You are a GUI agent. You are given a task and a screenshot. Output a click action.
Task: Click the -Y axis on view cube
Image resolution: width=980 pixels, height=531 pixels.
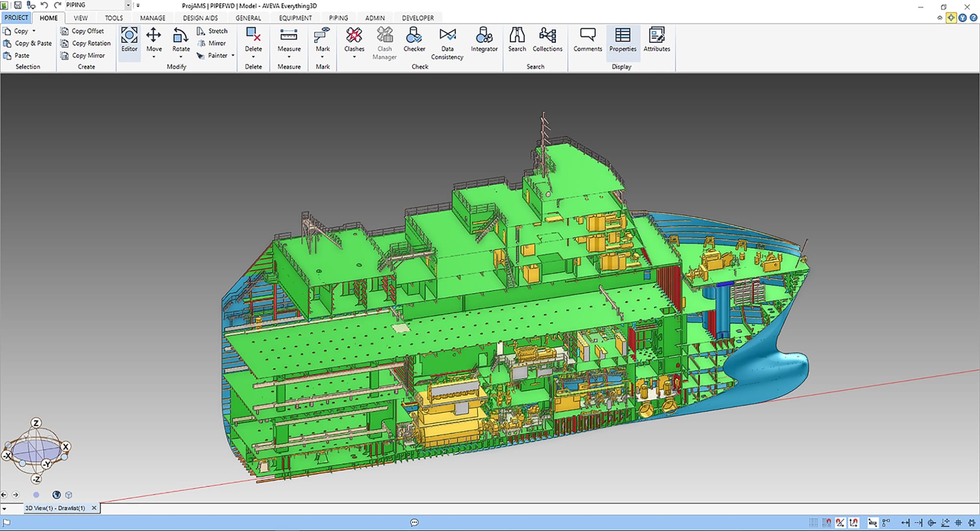coord(47,464)
